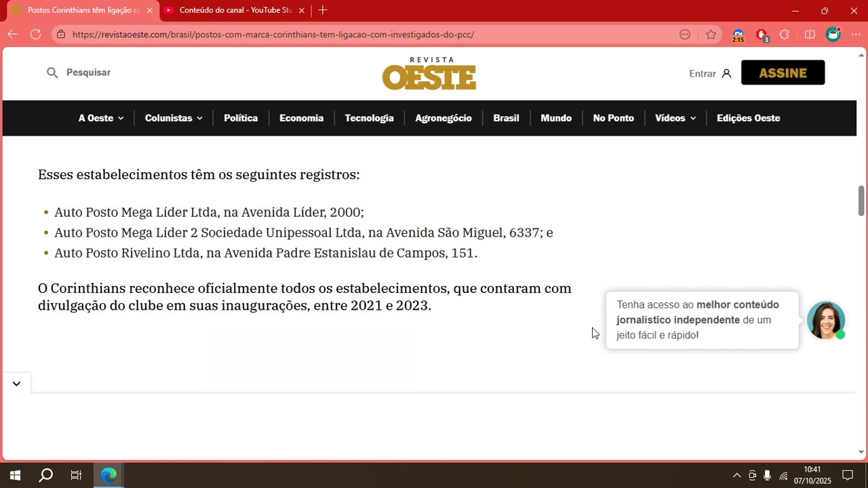Open the Brasil section

[506, 118]
